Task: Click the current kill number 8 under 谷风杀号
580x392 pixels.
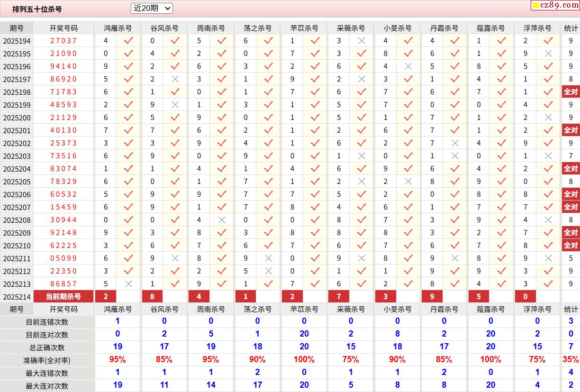Action: pos(152,297)
